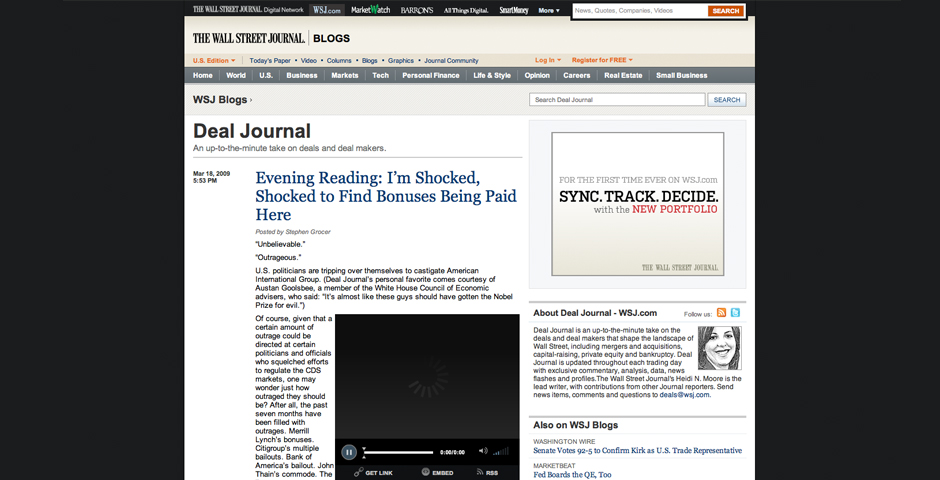
Task: Click the Search Deal Journal SEARCH button
Action: pos(727,100)
